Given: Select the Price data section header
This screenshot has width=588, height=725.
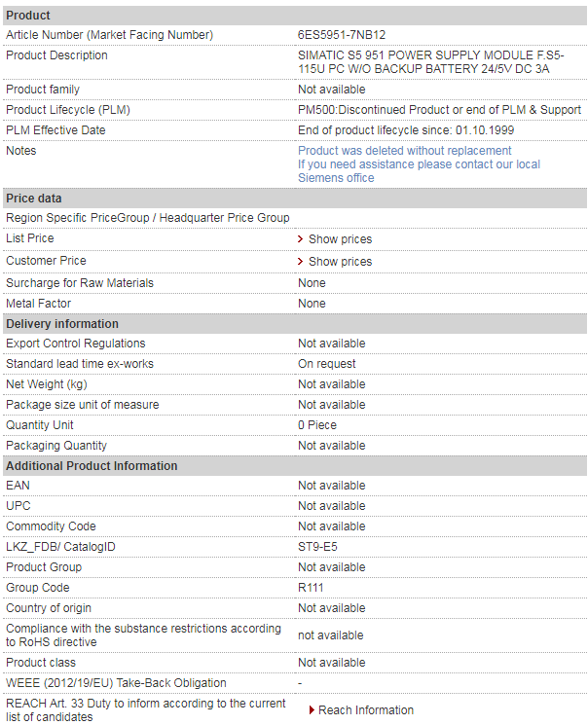Looking at the screenshot, I should coord(34,199).
